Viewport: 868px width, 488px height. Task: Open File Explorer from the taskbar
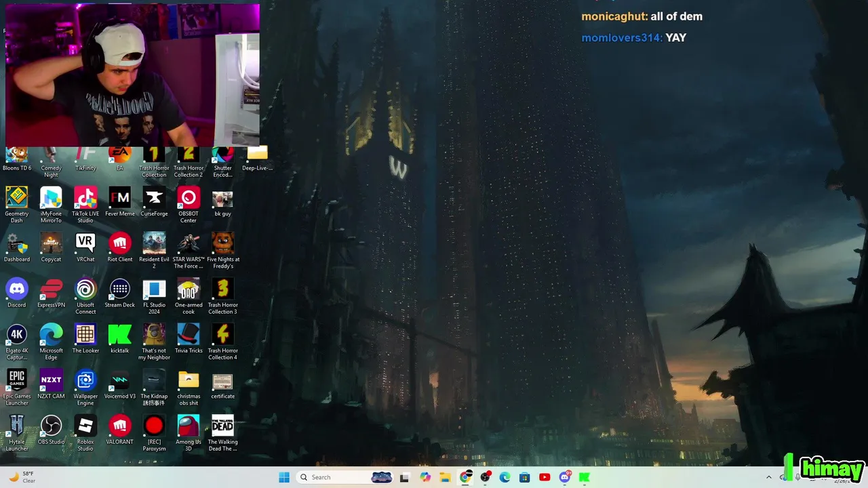pos(445,477)
